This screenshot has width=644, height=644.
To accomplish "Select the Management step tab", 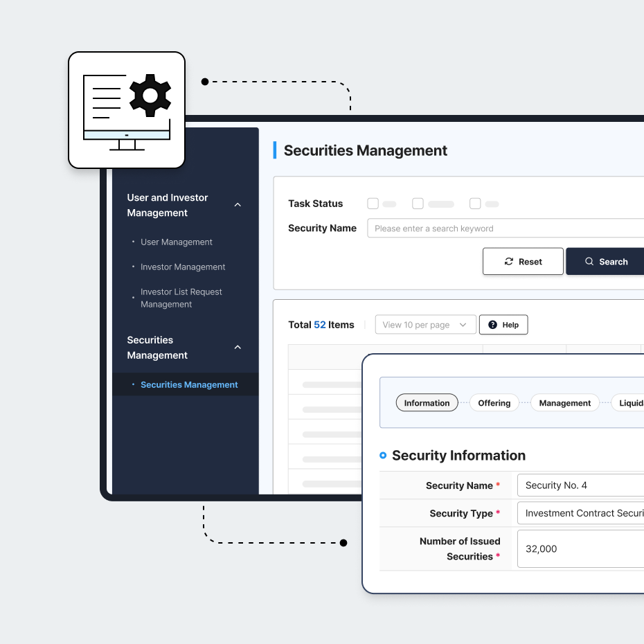I will click(564, 403).
